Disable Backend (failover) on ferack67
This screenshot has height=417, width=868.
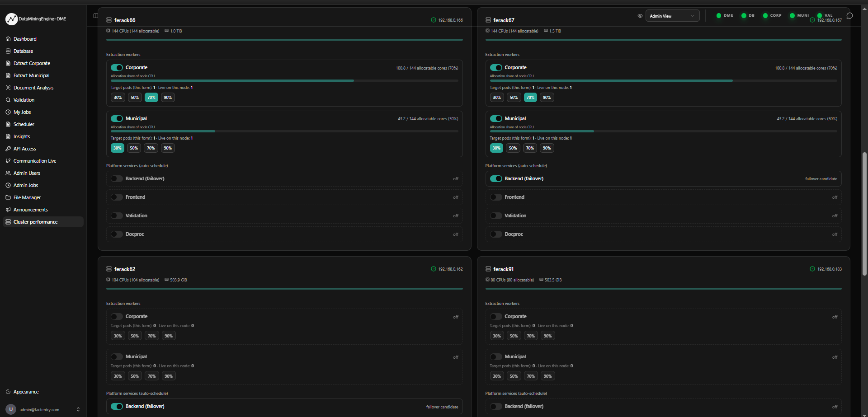496,178
